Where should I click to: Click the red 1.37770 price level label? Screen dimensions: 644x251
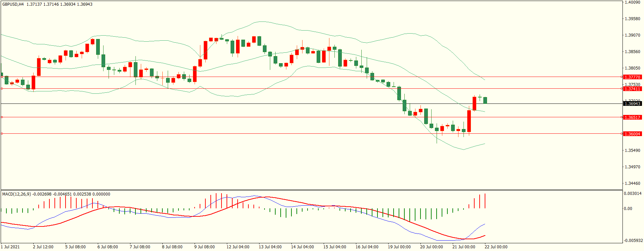pos(632,77)
